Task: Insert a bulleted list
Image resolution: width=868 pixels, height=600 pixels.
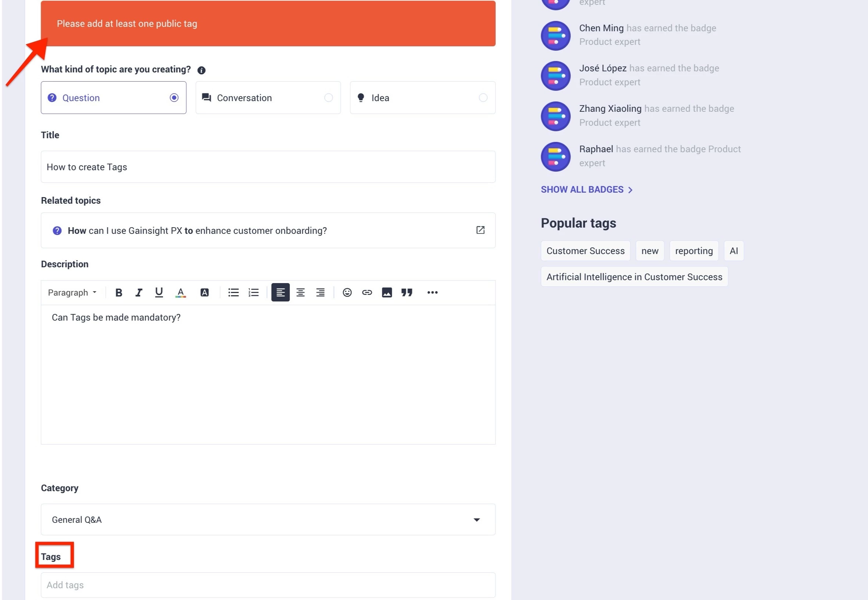Action: [233, 293]
